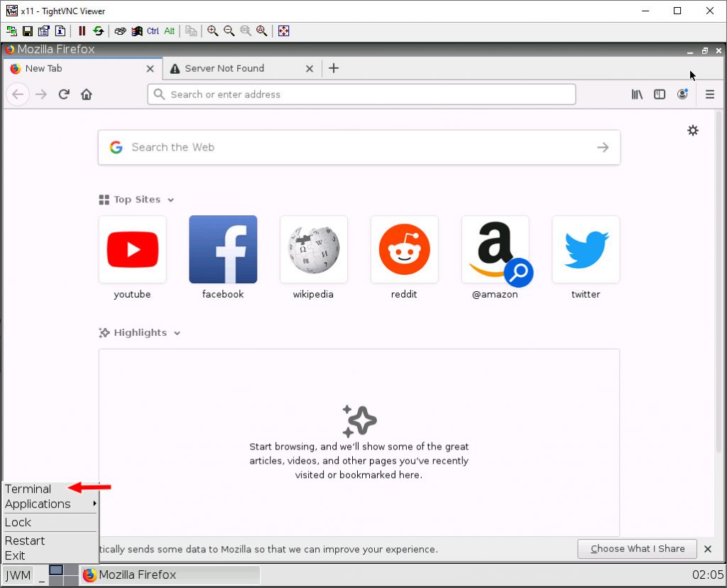Toggle the Ctrl key in VNC toolbar
This screenshot has height=588, width=727.
coord(152,31)
